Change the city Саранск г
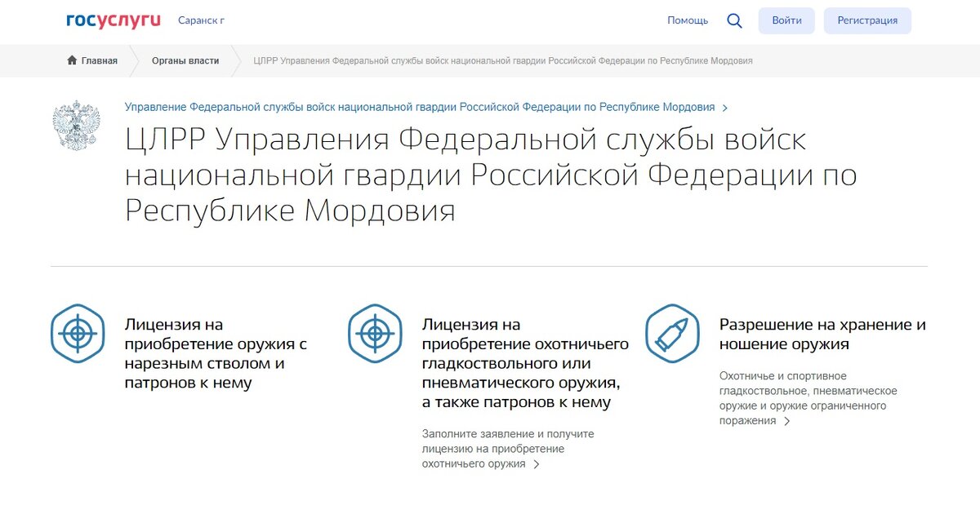 point(201,20)
